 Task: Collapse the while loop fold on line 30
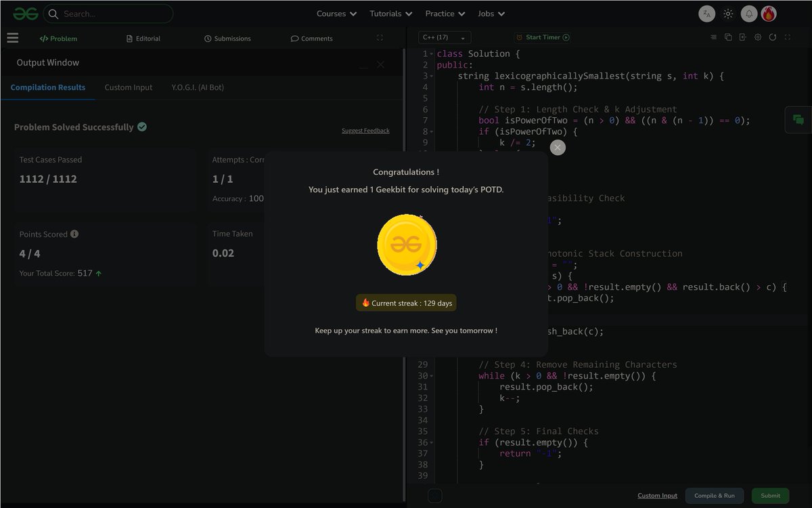point(432,376)
